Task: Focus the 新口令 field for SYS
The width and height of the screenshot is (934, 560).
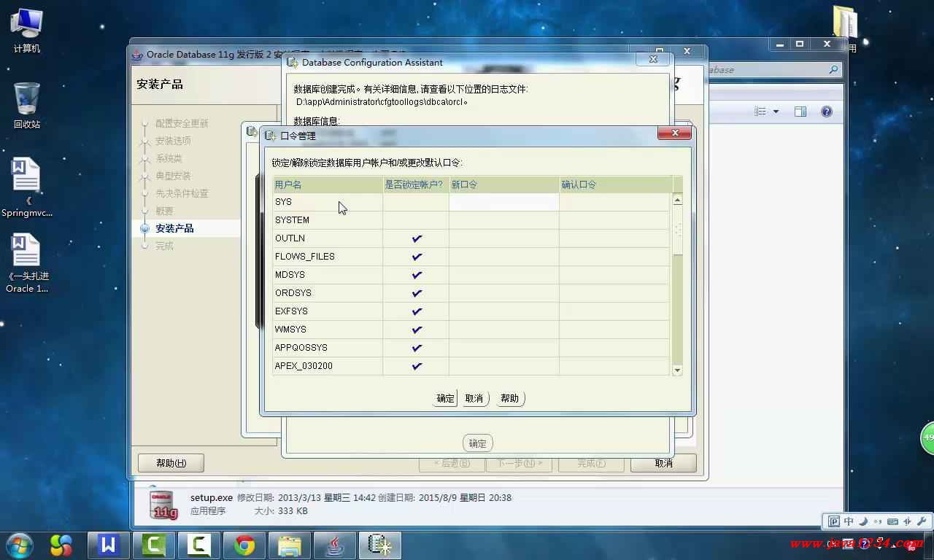Action: pyautogui.click(x=504, y=202)
